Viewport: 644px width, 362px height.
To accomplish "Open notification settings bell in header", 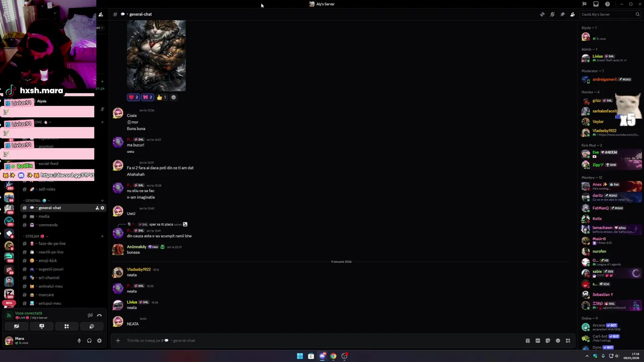I will 552,14.
